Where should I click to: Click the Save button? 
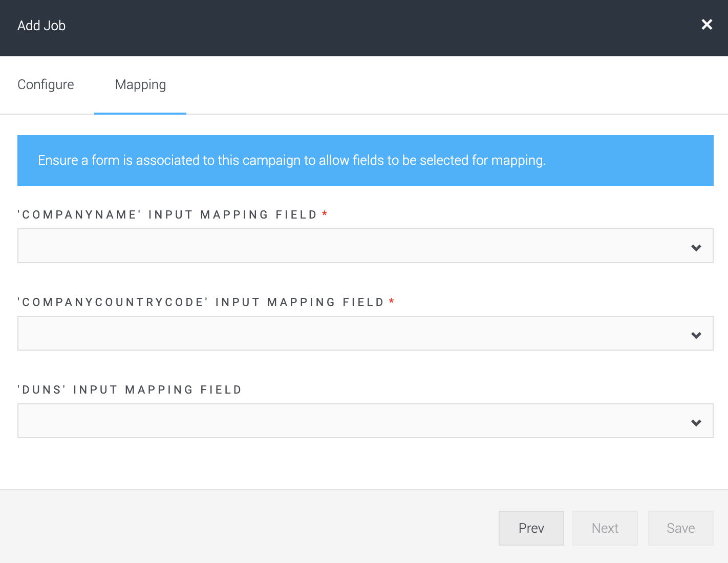[680, 528]
